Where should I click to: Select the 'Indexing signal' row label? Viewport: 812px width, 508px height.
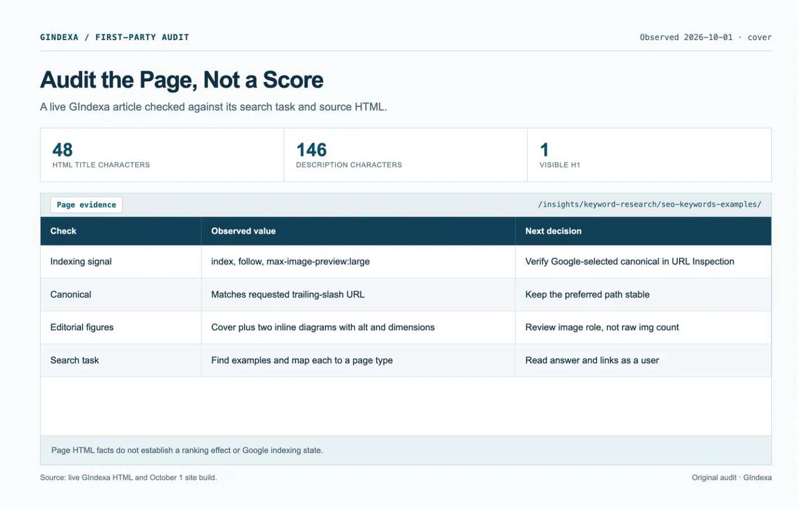[x=81, y=261]
